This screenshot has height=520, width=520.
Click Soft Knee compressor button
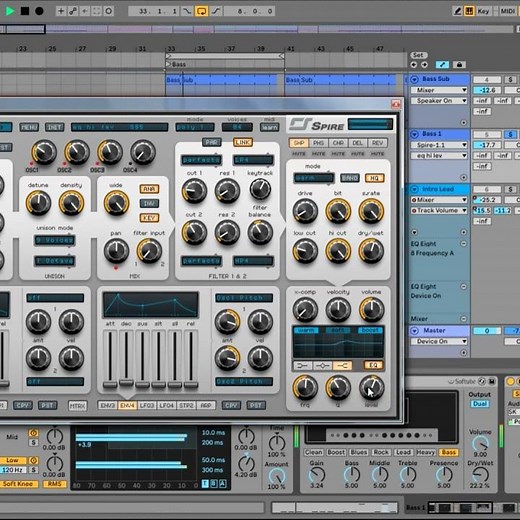(x=18, y=484)
